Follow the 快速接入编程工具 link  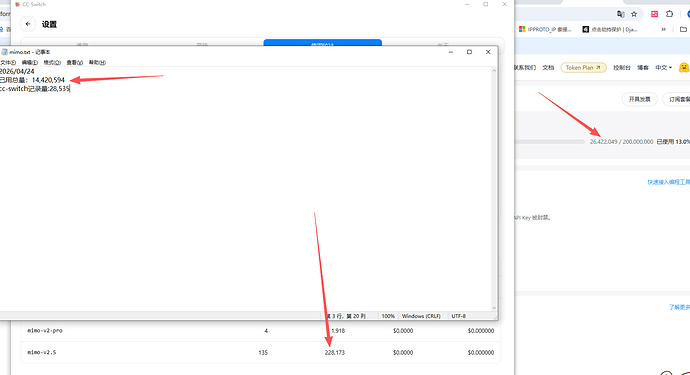(668, 182)
